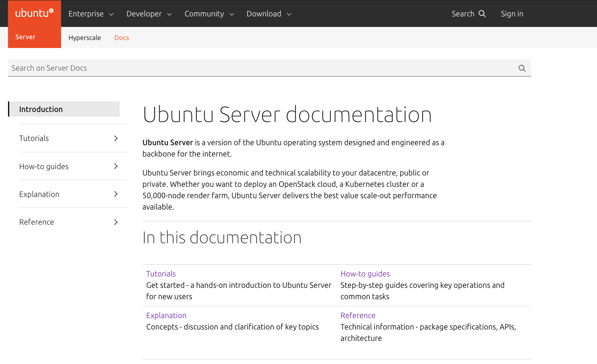Follow the Reference link for technical information
597x364 pixels.
pos(358,315)
